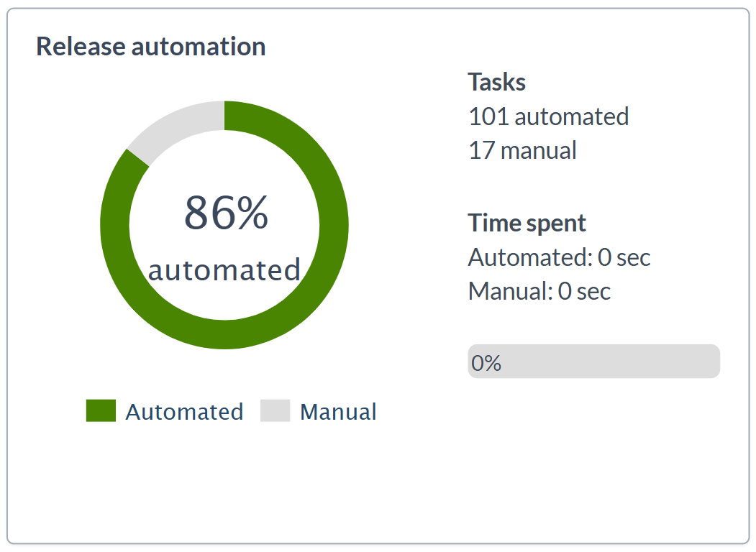Toggle the Manual legend label

click(x=338, y=412)
